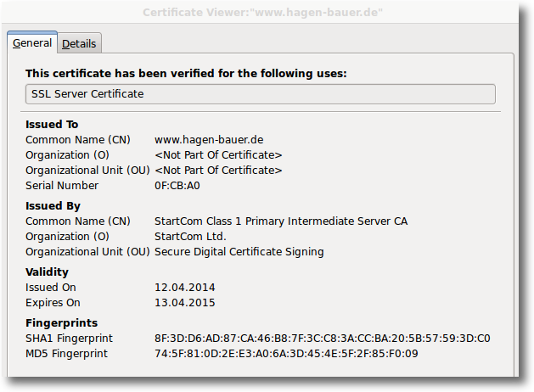Select the StartCom Ltd. organization value

tap(190, 236)
